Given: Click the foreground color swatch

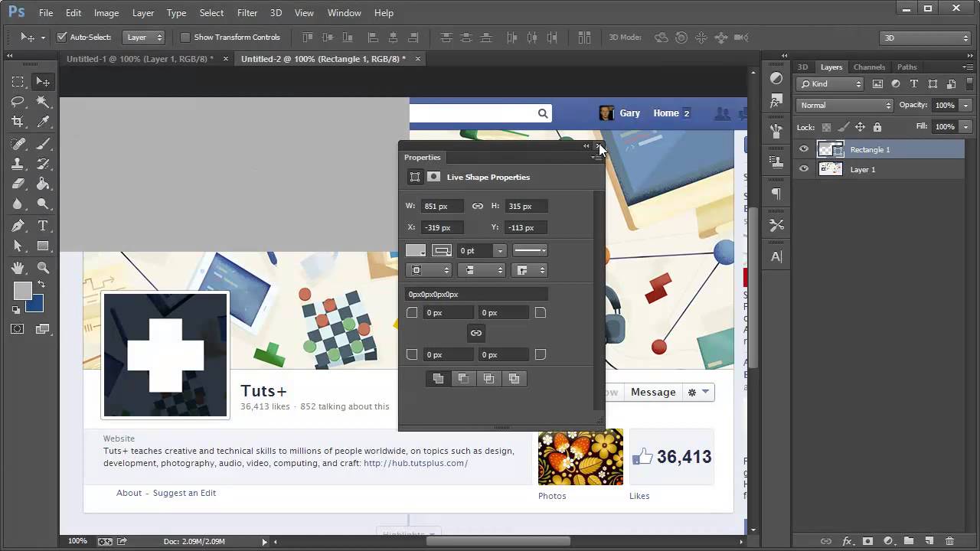Looking at the screenshot, I should click(22, 291).
